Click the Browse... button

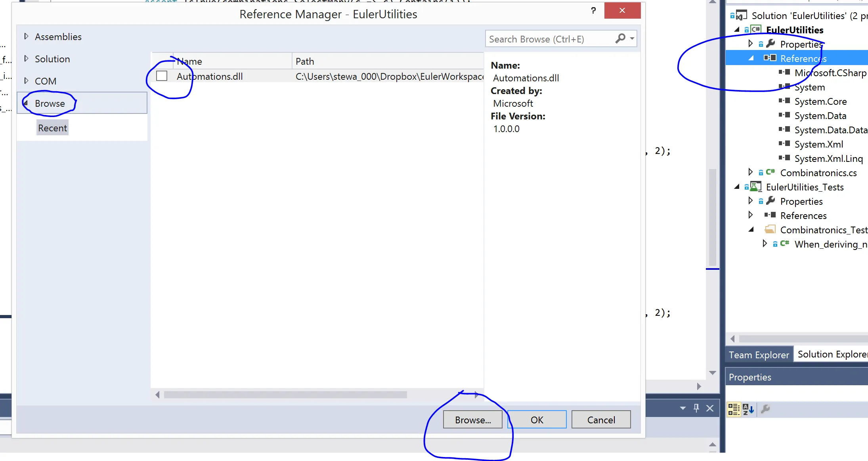click(473, 420)
